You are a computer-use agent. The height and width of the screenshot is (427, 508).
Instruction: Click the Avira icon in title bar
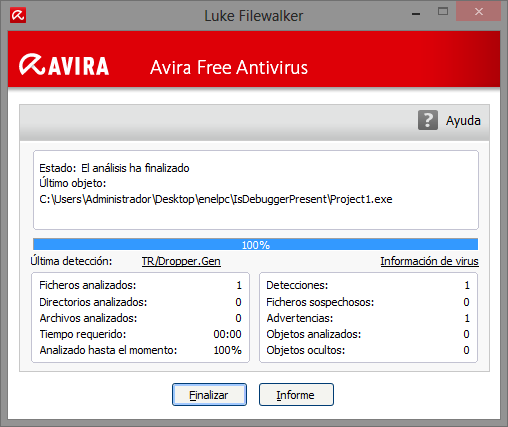18,15
